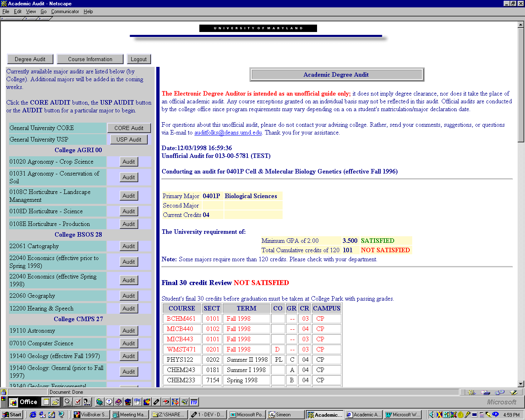Viewport: 525px width, 420px height.
Task: Open the Edit menu
Action: click(x=18, y=11)
